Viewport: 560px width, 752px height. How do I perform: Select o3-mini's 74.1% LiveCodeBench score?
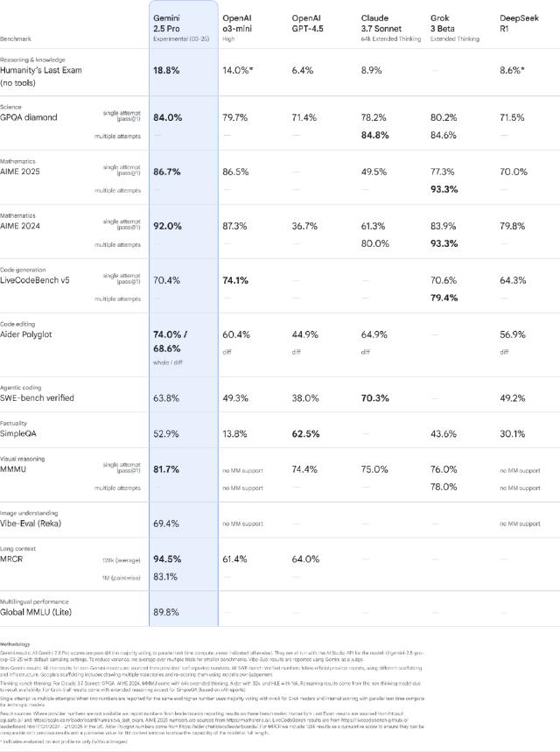click(x=235, y=280)
